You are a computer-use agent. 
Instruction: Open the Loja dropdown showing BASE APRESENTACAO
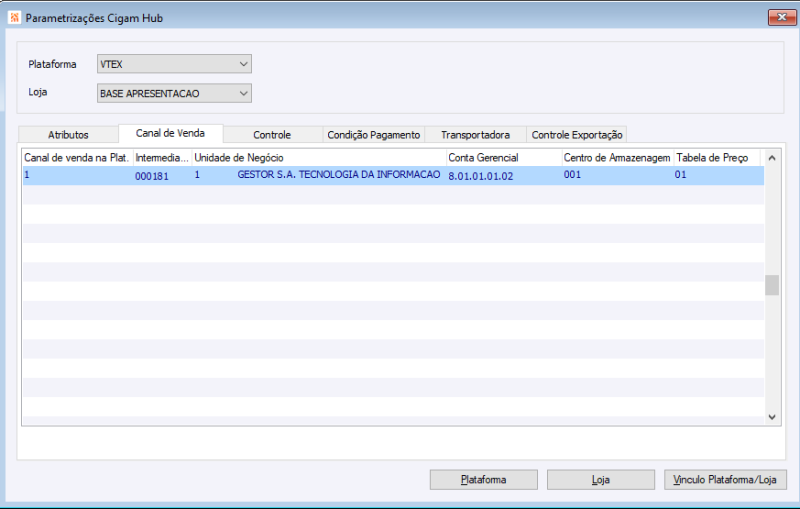pyautogui.click(x=174, y=93)
